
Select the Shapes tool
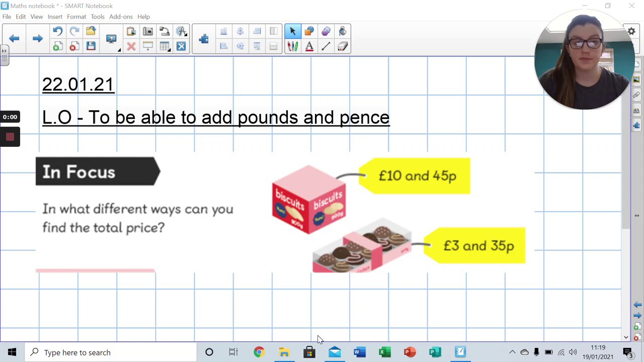click(x=309, y=31)
